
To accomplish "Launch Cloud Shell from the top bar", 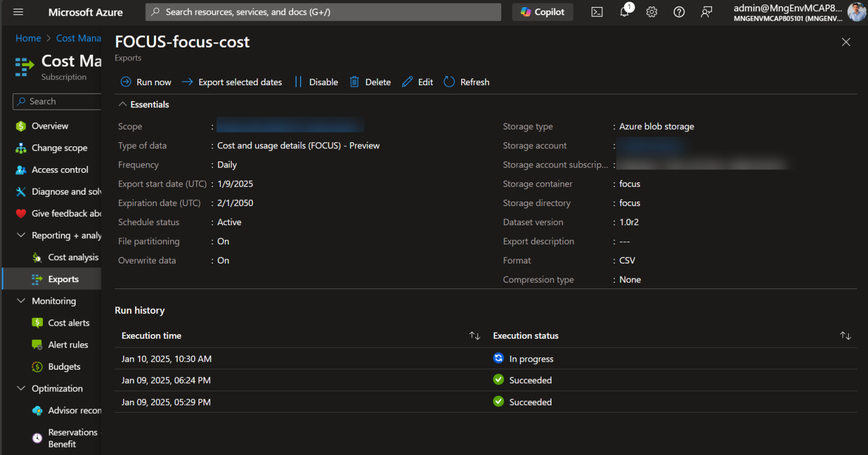I will (597, 12).
